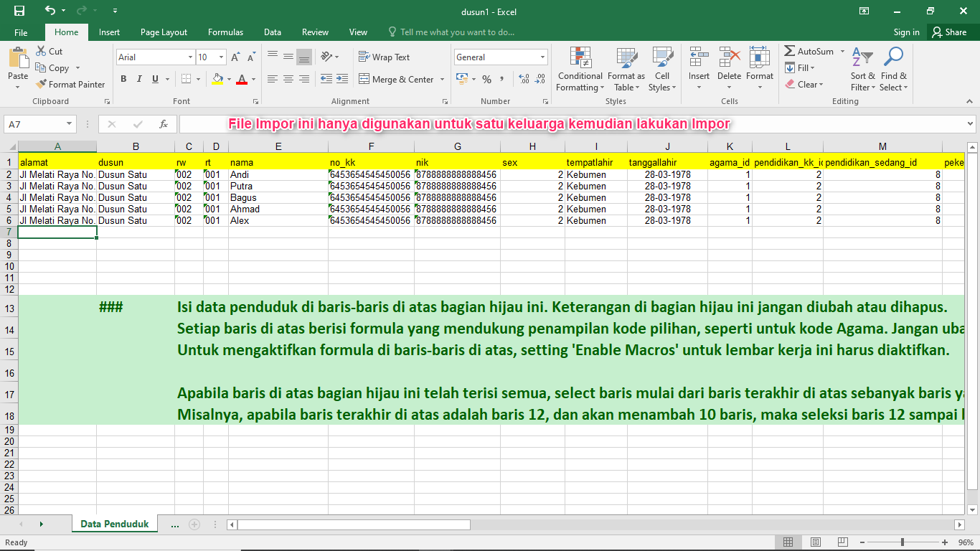The width and height of the screenshot is (980, 551).
Task: Click the Undo arrow icon
Action: pos(50,11)
